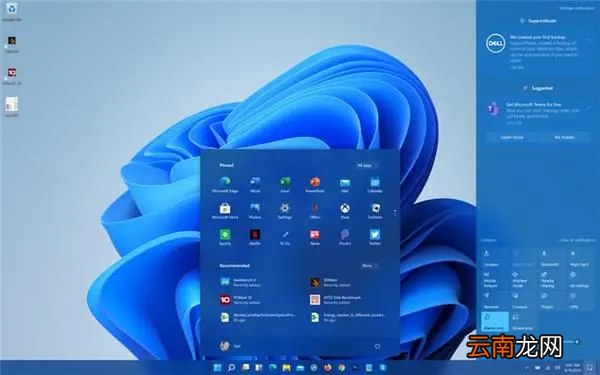Open the user account profile in Start
Image resolution: width=600 pixels, height=375 pixels.
pyautogui.click(x=230, y=346)
